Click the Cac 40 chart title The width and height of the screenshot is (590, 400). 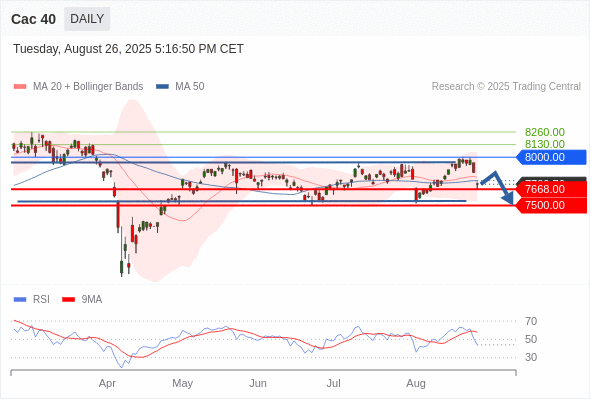[33, 19]
